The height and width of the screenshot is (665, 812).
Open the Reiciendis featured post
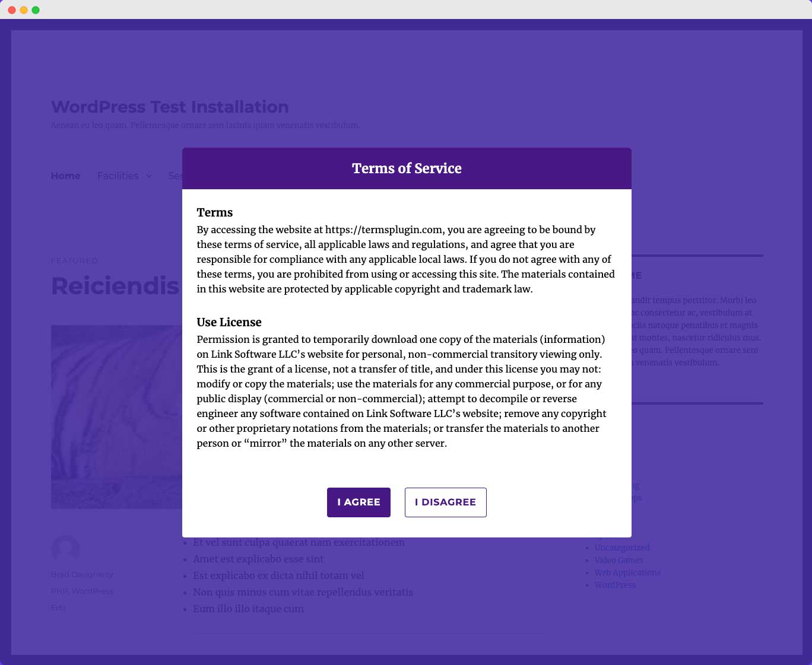115,286
